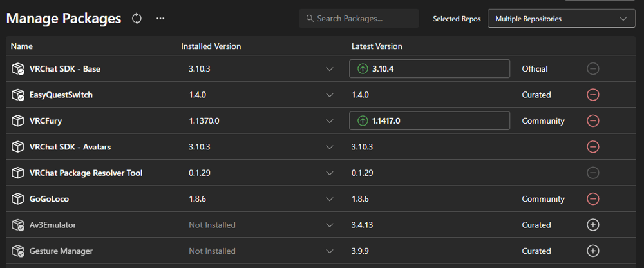This screenshot has height=268, width=644.
Task: Select the Gesture Manager name
Action: click(x=61, y=251)
